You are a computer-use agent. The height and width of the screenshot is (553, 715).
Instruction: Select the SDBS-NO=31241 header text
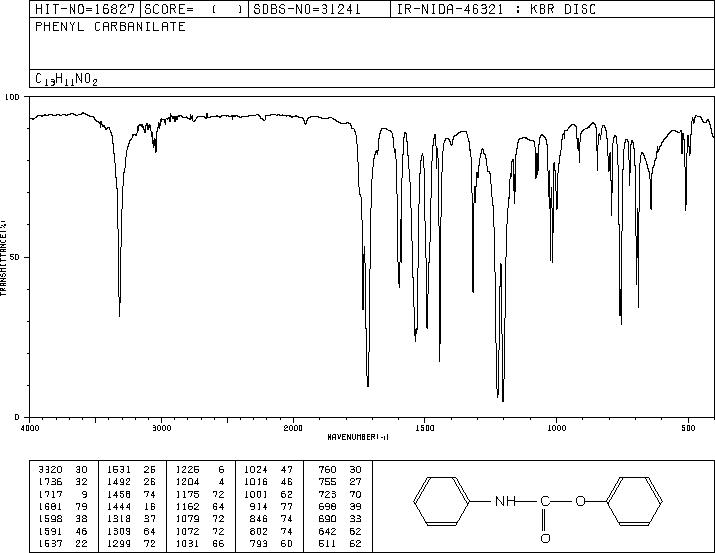tap(306, 9)
